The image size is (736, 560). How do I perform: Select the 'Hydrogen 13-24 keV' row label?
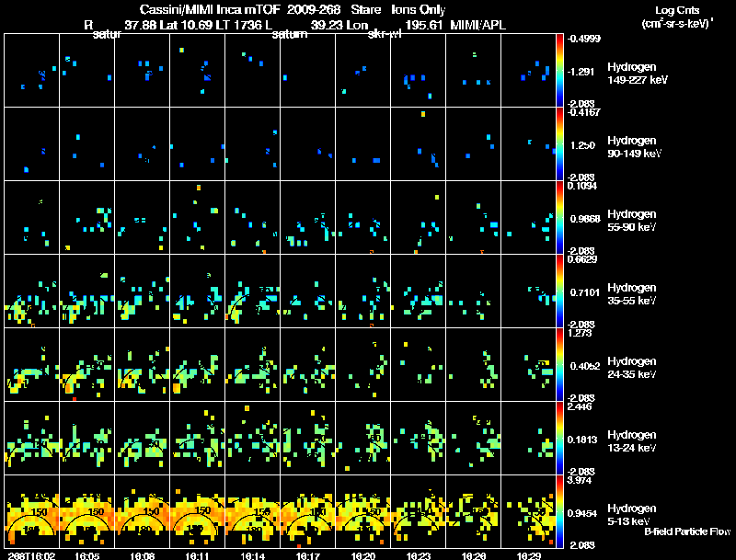click(x=632, y=441)
